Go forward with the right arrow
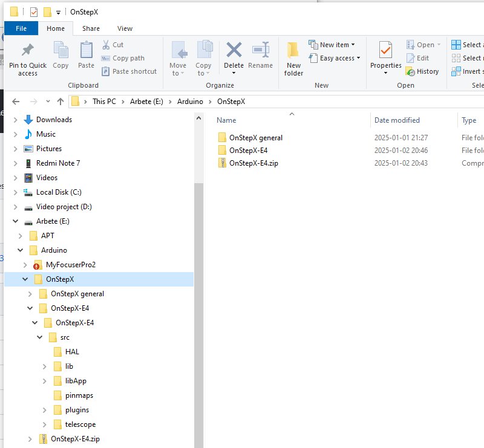Image resolution: width=484 pixels, height=448 pixels. tap(33, 102)
